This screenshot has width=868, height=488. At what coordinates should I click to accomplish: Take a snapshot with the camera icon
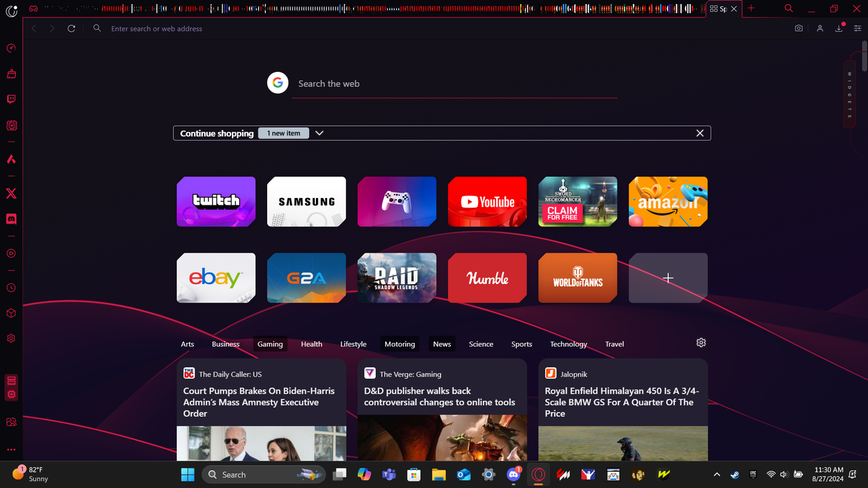[798, 28]
